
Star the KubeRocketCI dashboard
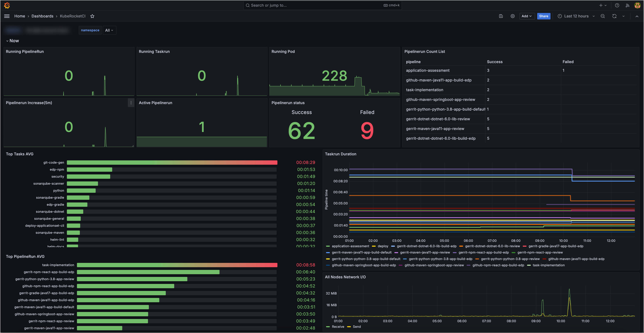[x=92, y=16]
